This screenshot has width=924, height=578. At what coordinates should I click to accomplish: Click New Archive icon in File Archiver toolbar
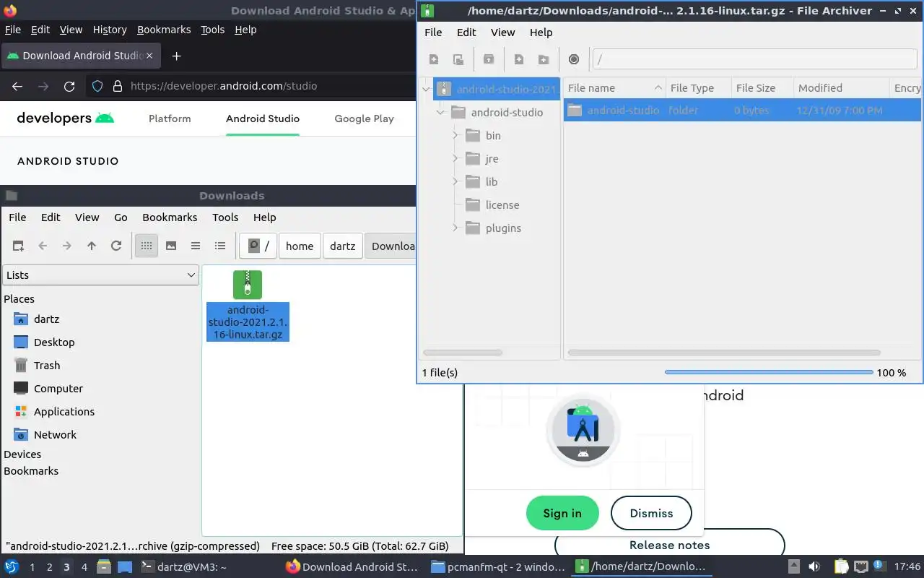point(434,59)
